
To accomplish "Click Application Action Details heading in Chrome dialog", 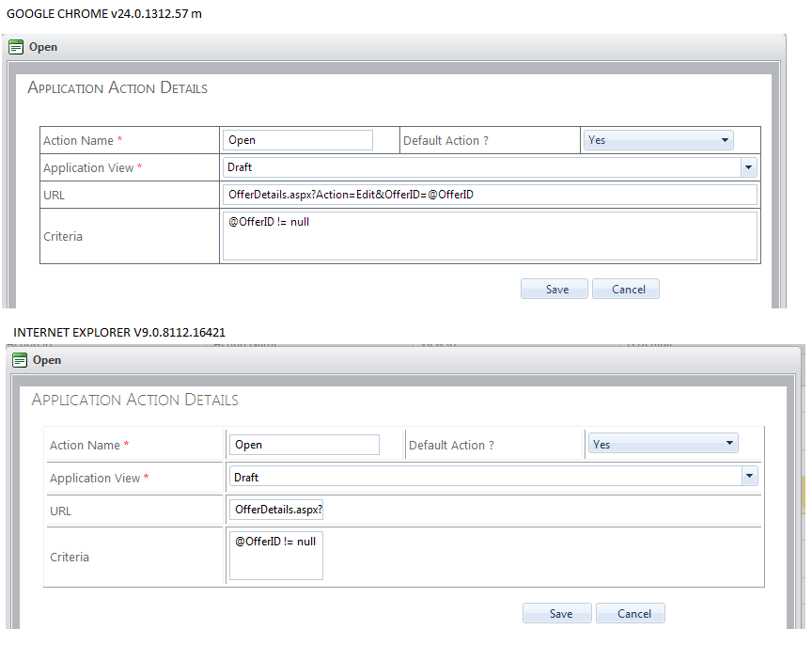I will (117, 88).
